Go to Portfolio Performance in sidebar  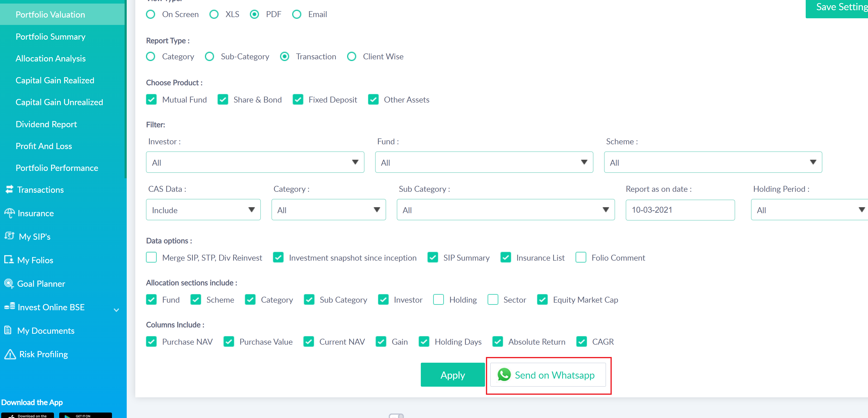(57, 168)
